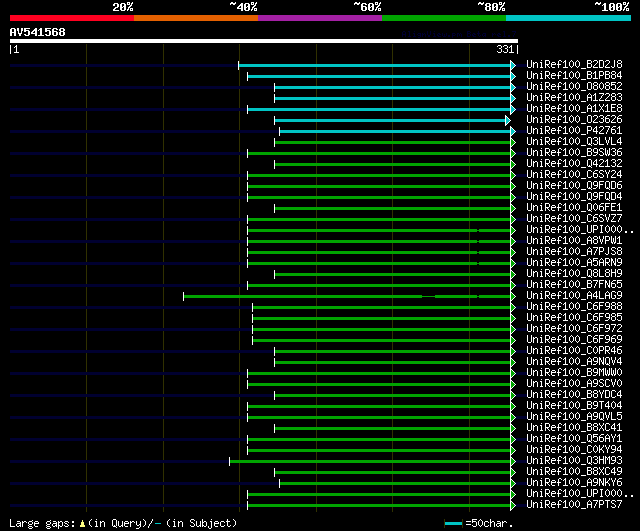This screenshot has width=640, height=531.
Task: Click the yellow query gap marker in legend
Action: (82, 523)
